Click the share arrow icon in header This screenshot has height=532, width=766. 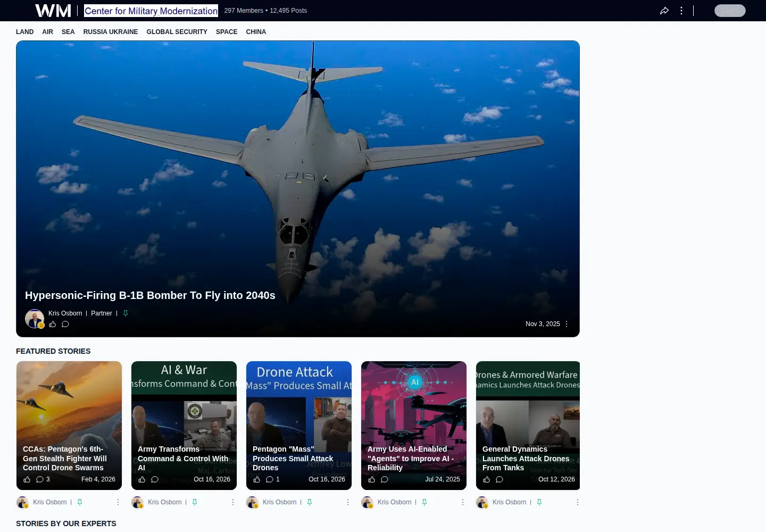[664, 11]
